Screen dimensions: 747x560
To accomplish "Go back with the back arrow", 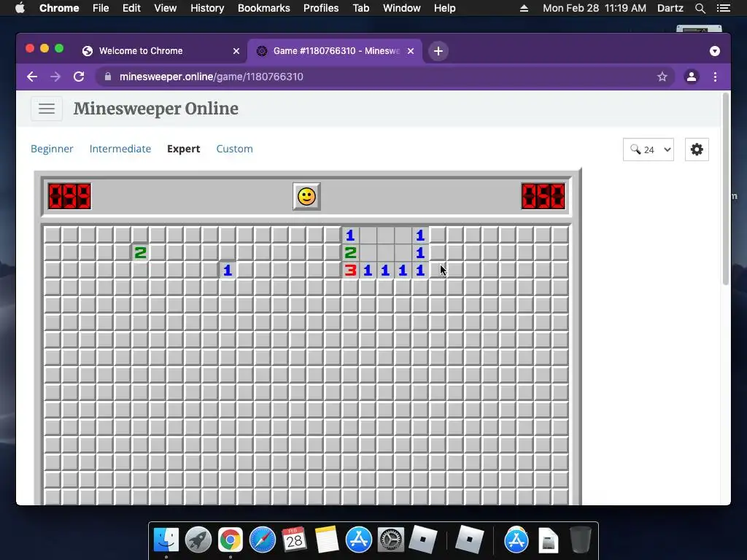I will tap(32, 77).
